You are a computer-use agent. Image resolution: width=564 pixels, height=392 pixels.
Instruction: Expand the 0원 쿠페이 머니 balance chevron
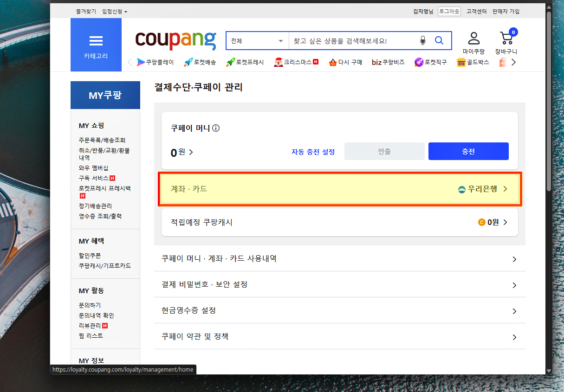point(191,152)
